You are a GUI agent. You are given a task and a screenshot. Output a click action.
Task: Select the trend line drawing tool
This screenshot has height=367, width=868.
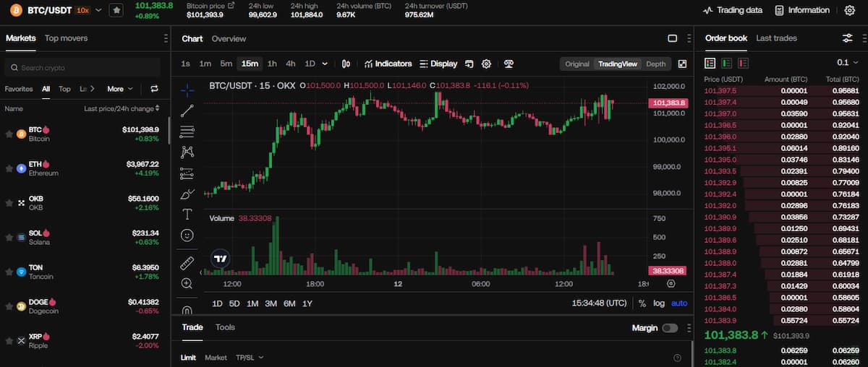point(187,111)
